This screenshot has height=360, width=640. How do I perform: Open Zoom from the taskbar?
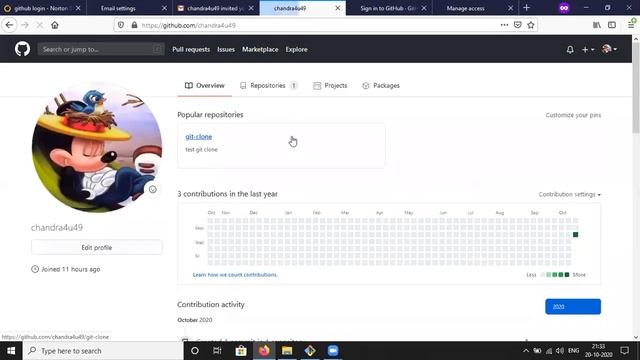[x=333, y=351]
